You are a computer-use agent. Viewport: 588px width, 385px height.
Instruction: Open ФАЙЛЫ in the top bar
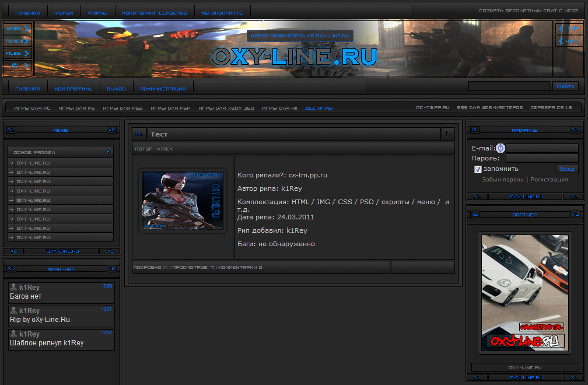97,13
